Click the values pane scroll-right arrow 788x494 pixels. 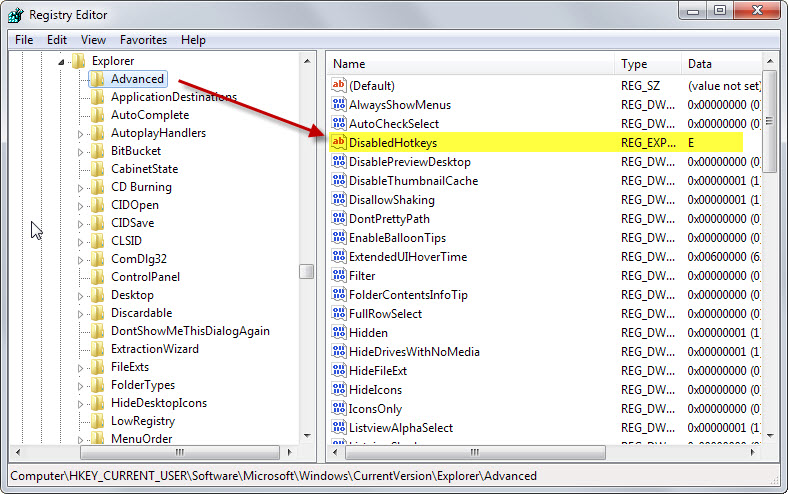[752, 452]
